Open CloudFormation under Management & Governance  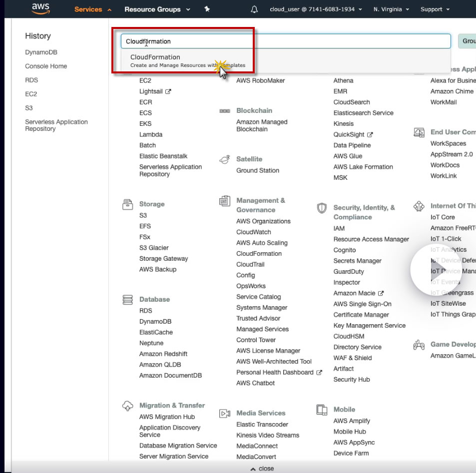pyautogui.click(x=259, y=254)
